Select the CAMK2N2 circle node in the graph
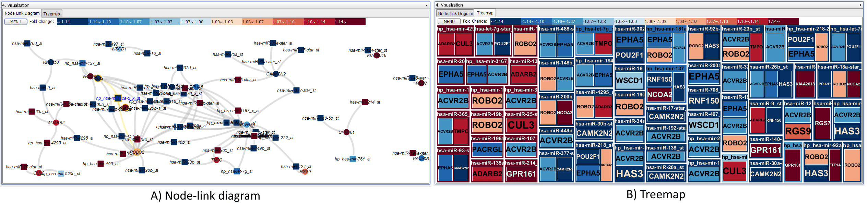Screen dimensions: 868x203 click(x=276, y=74)
